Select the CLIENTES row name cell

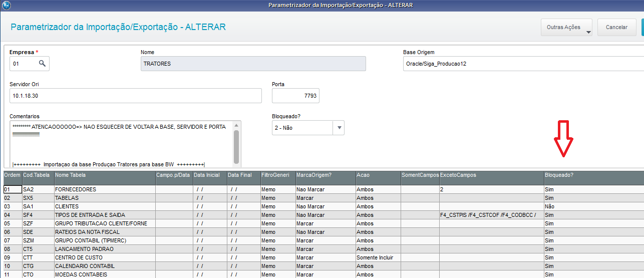pos(105,207)
